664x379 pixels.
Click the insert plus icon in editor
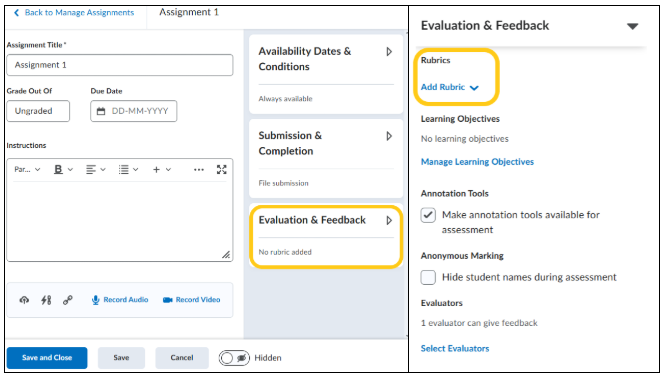tap(156, 169)
